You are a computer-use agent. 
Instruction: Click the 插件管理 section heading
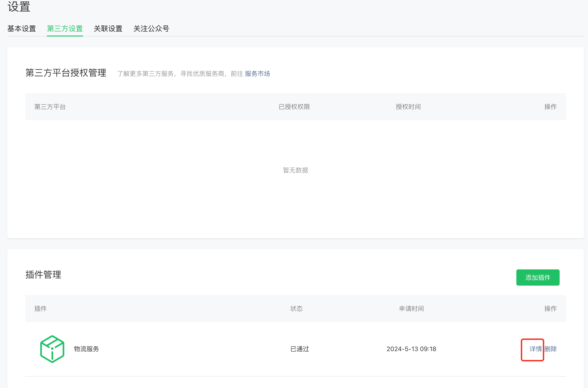click(43, 275)
